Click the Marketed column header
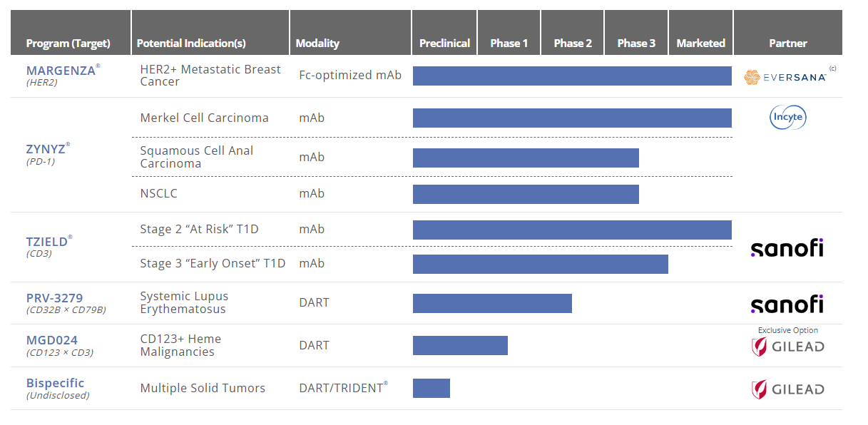 point(700,43)
